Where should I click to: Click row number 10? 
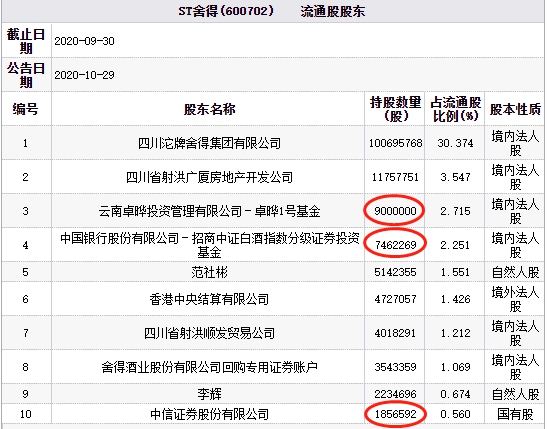26,414
